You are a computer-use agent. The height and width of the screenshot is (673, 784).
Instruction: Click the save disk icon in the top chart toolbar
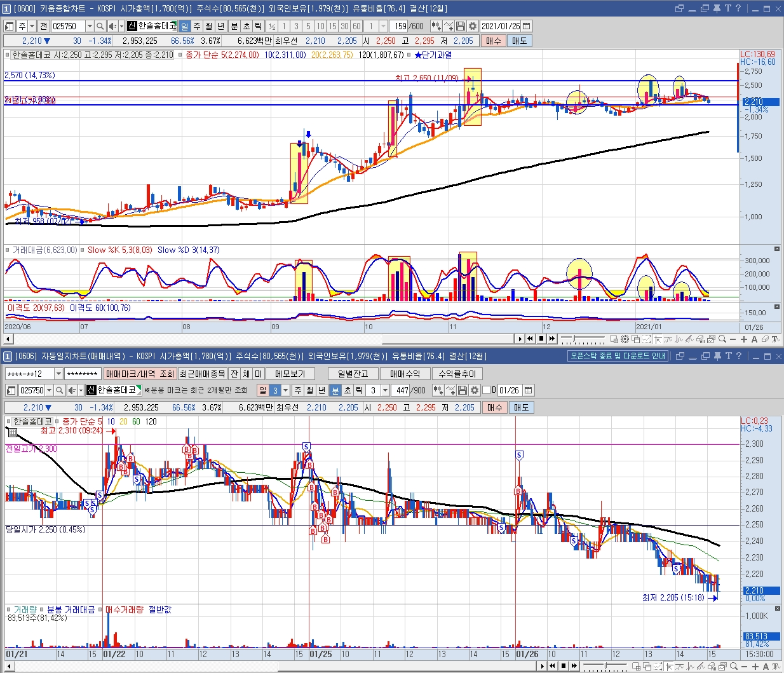461,26
